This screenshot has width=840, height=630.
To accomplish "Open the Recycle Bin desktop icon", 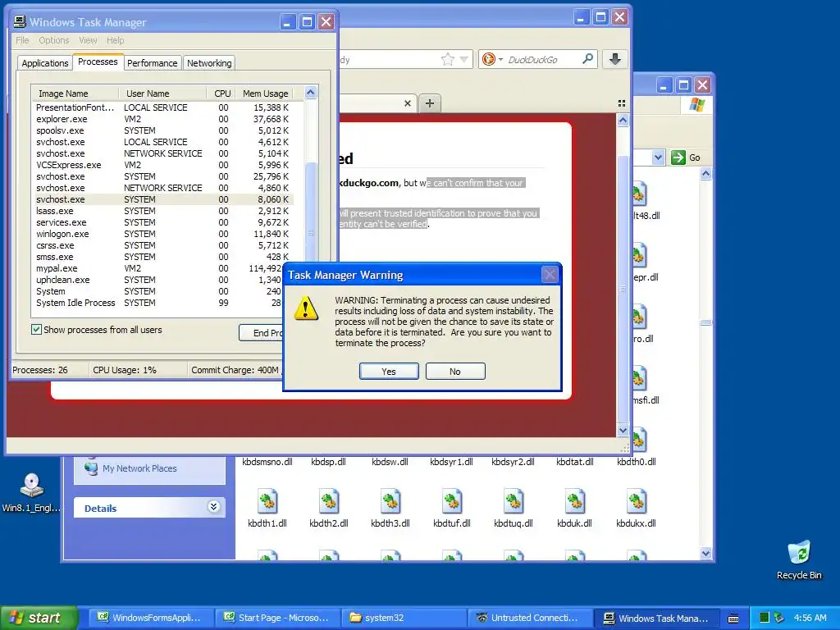I will [799, 554].
